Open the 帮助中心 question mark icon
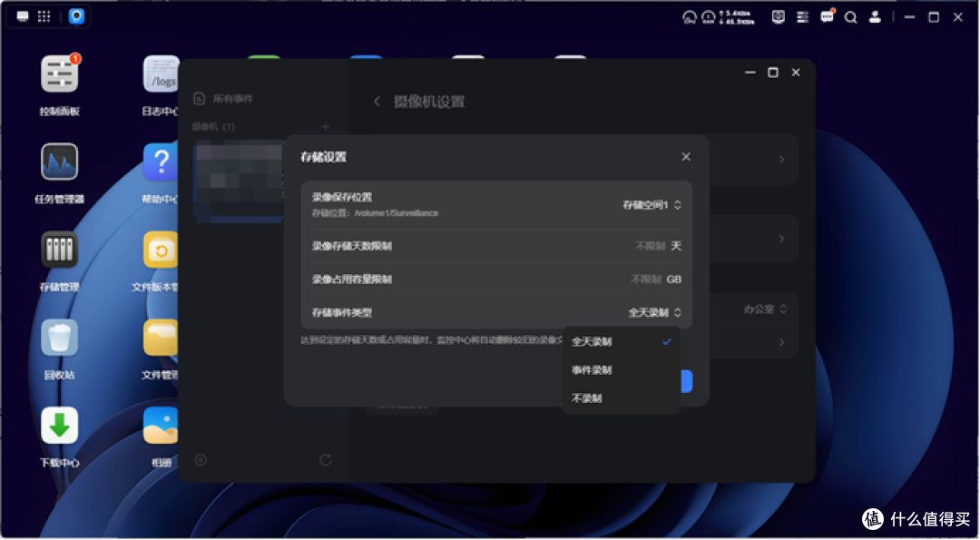 [161, 162]
